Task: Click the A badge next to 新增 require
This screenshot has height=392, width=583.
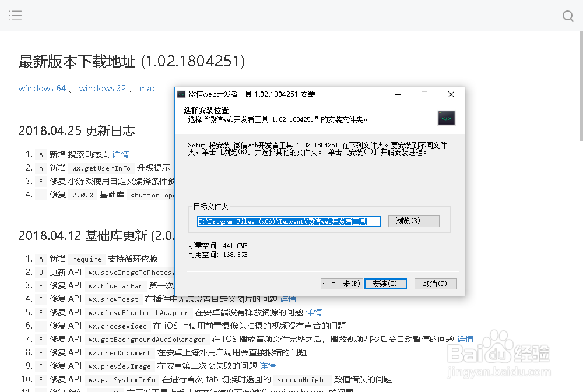Action: coord(40,259)
